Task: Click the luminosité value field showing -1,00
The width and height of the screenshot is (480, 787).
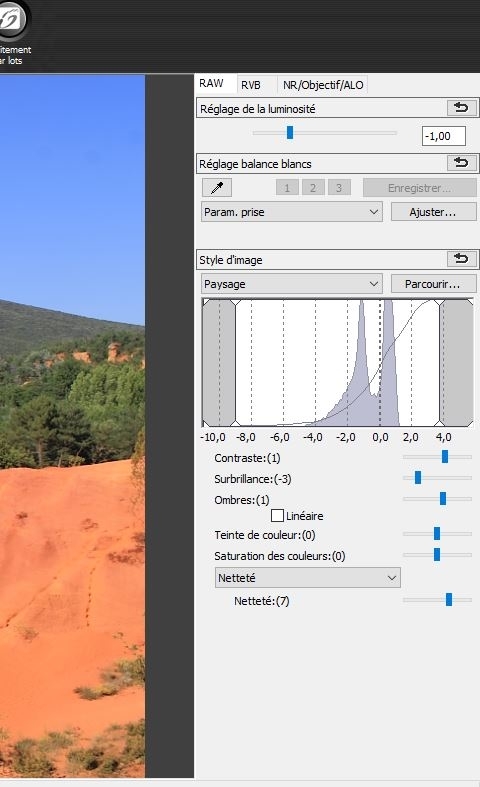Action: coord(444,136)
